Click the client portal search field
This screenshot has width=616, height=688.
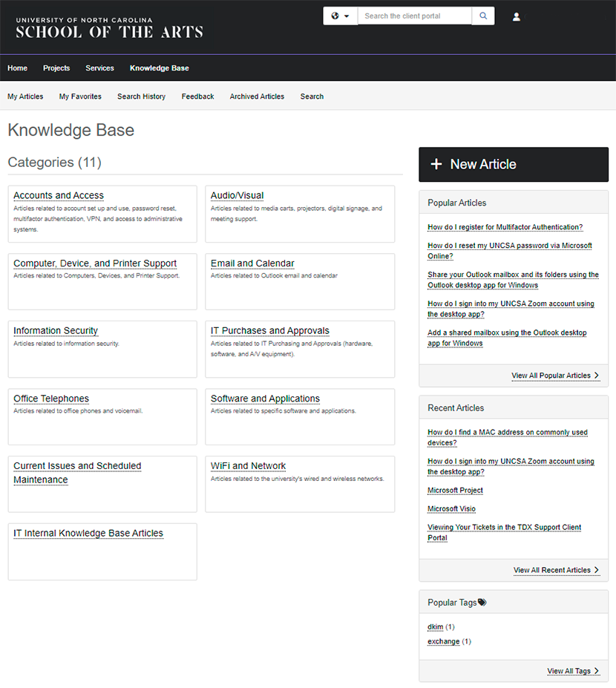tap(414, 15)
